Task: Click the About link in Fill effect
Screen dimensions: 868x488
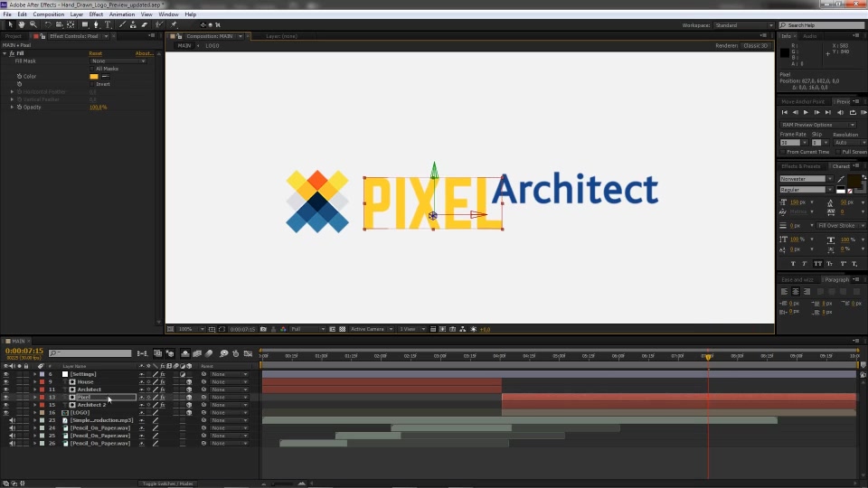Action: pos(144,53)
